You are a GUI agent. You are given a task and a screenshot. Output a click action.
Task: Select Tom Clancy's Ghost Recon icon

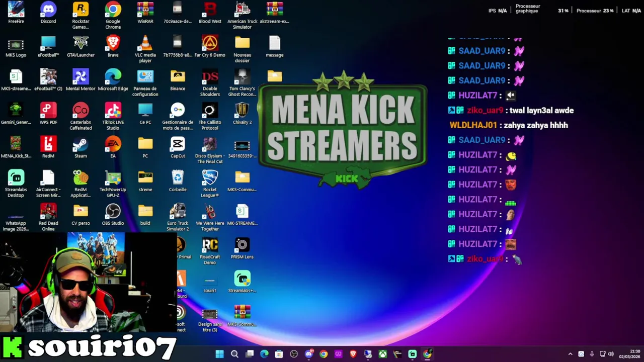(x=242, y=83)
